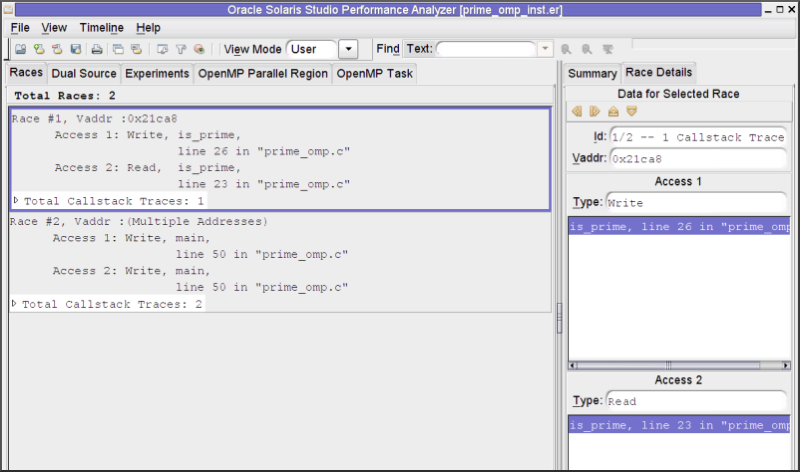
Task: Click the Access 1 horizontal scrollbar thumb
Action: click(668, 365)
